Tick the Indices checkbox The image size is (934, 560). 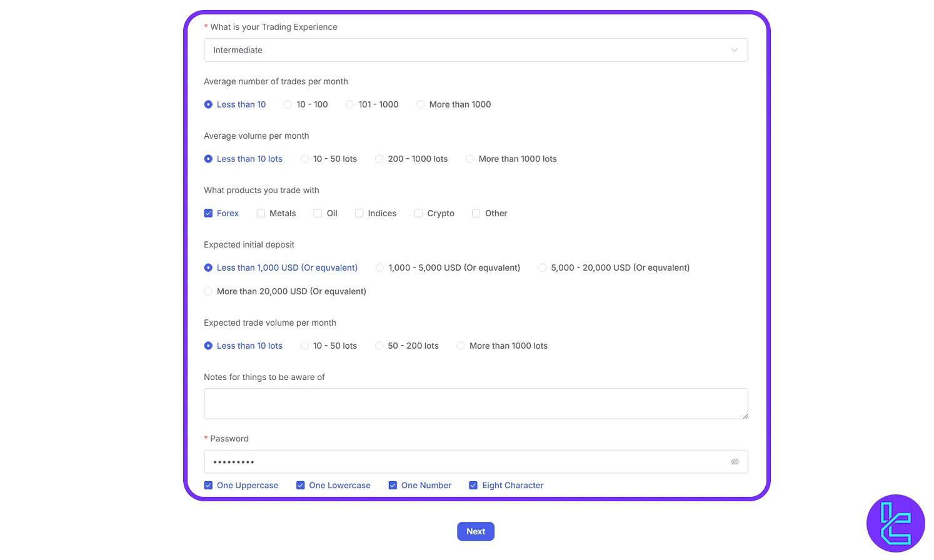point(359,213)
